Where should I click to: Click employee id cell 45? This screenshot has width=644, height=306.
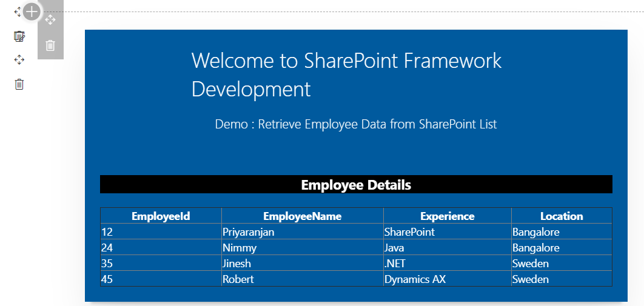[x=161, y=279]
